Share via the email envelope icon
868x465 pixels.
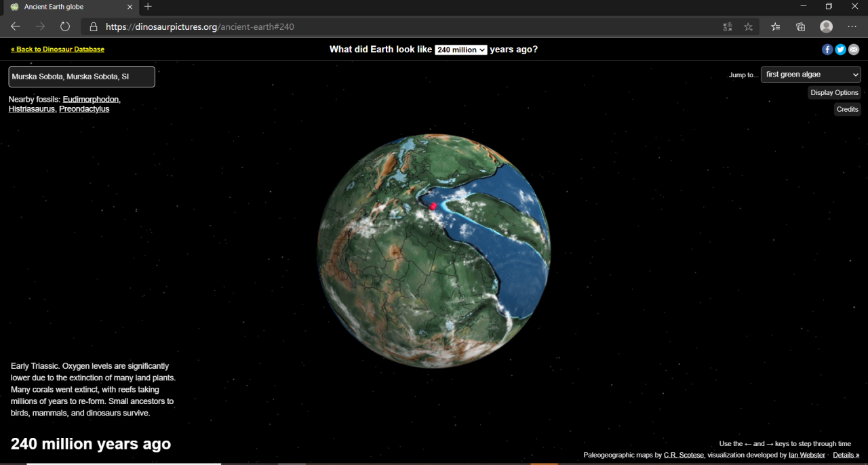[854, 49]
